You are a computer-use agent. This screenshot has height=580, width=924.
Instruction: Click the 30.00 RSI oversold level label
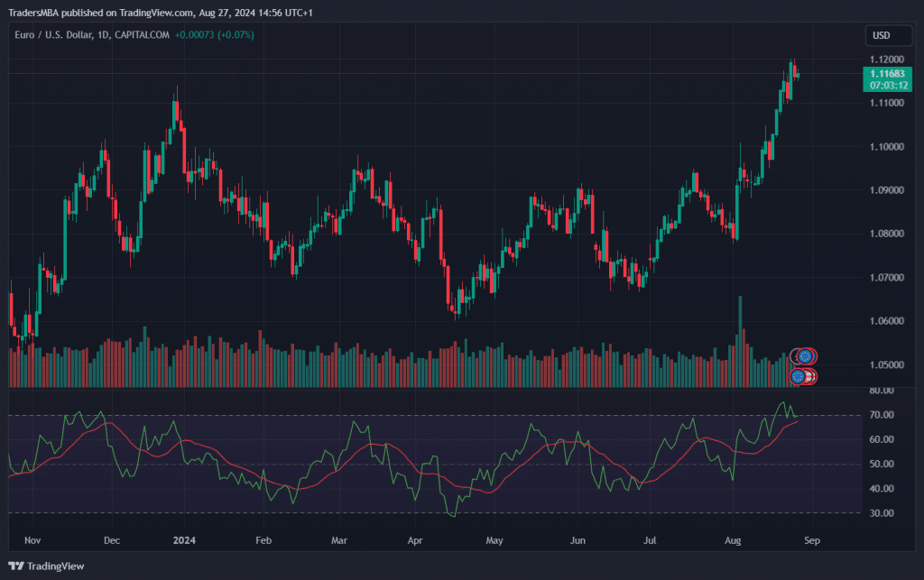pos(882,513)
